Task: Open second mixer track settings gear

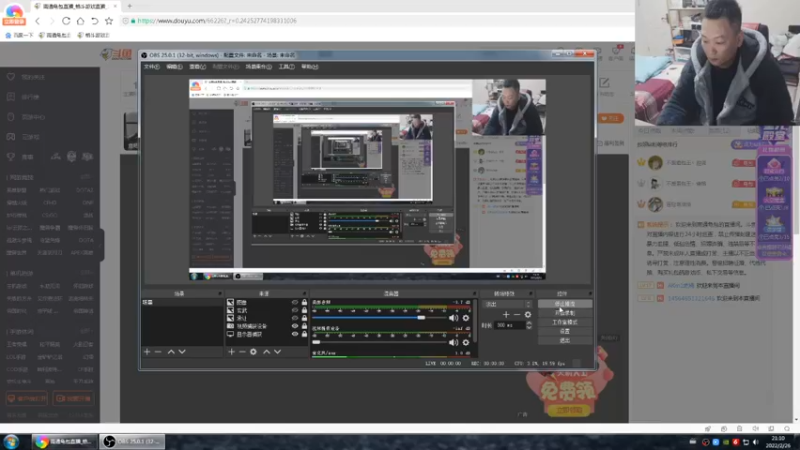Action: coord(466,342)
